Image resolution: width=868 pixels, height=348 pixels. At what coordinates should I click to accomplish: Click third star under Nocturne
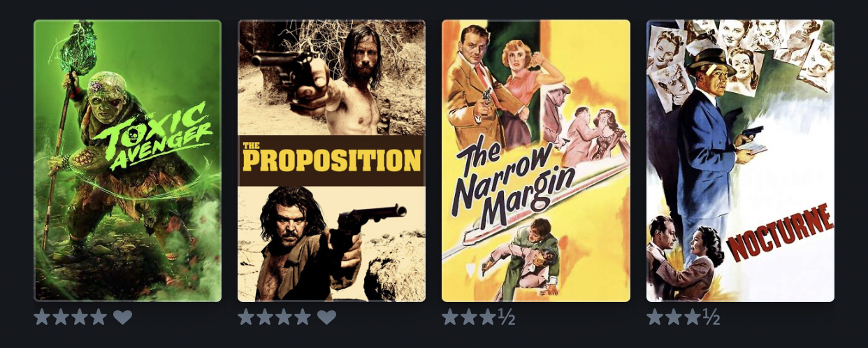point(693,317)
